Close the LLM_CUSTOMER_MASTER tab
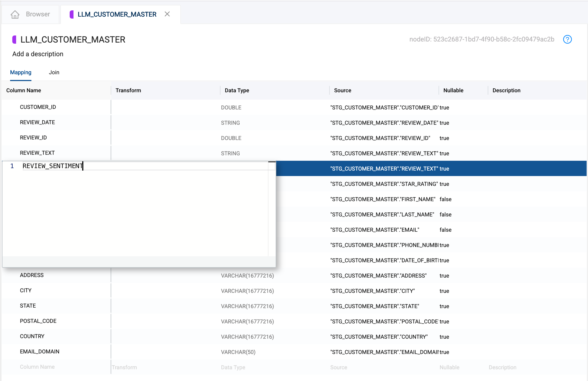Image resolution: width=588 pixels, height=381 pixels. (167, 14)
